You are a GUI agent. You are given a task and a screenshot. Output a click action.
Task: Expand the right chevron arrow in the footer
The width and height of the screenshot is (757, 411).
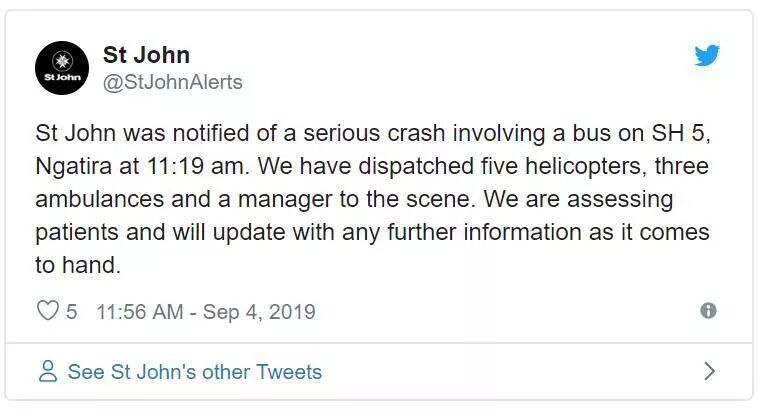click(709, 372)
